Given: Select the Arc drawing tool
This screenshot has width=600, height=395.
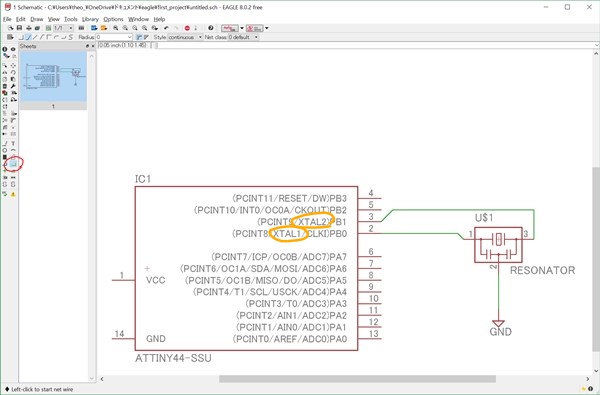Looking at the screenshot, I should tap(13, 150).
